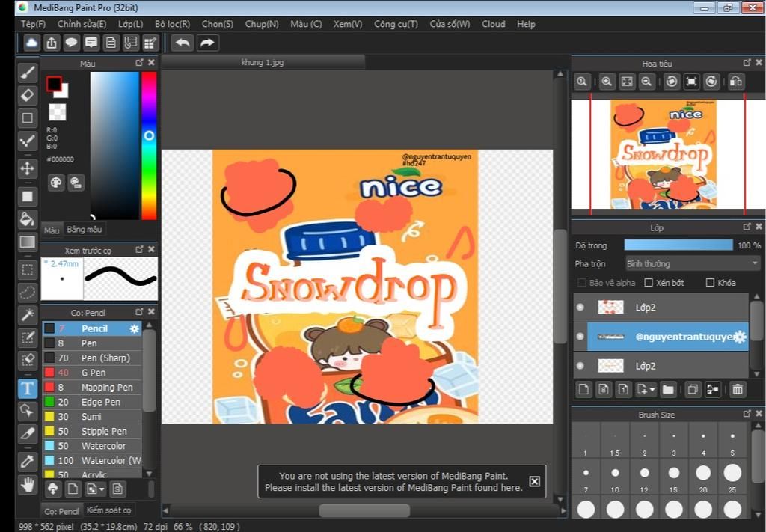Click the rainbow hue slider bar

click(149, 146)
